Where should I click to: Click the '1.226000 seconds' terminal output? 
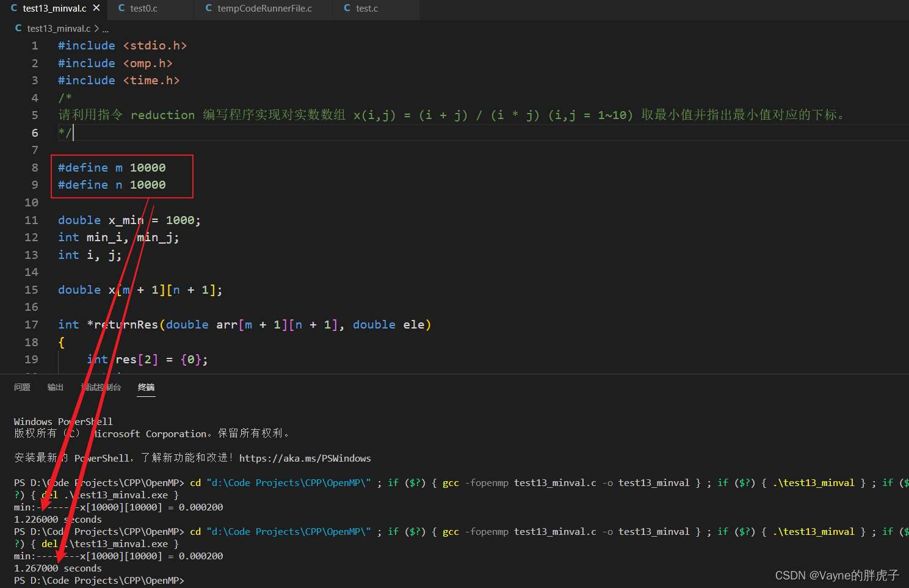tap(58, 520)
